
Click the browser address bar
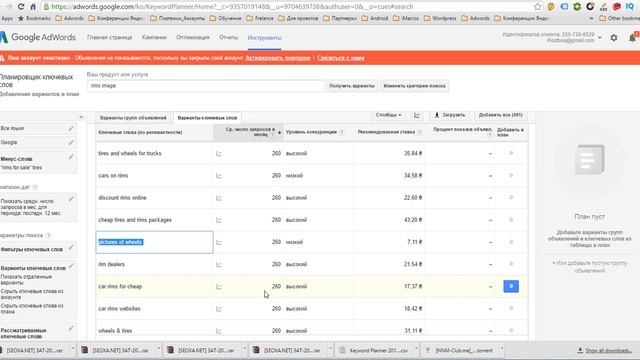(x=286, y=7)
